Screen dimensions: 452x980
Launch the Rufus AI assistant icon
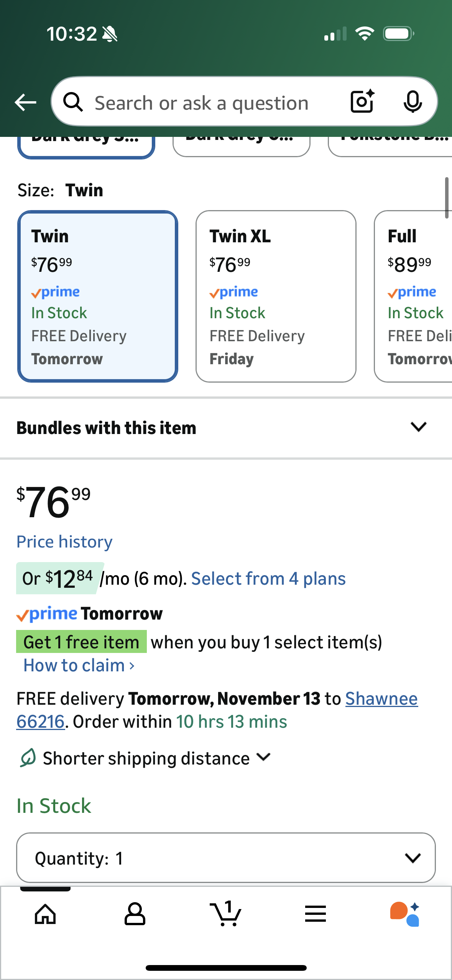(405, 914)
